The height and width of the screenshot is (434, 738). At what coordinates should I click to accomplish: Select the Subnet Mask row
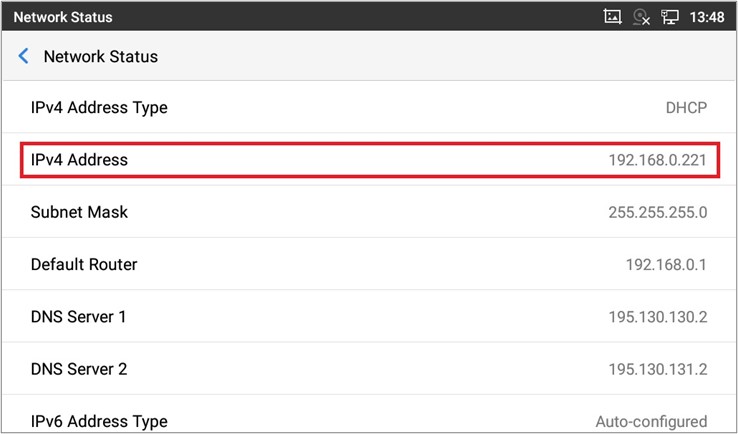click(x=369, y=212)
